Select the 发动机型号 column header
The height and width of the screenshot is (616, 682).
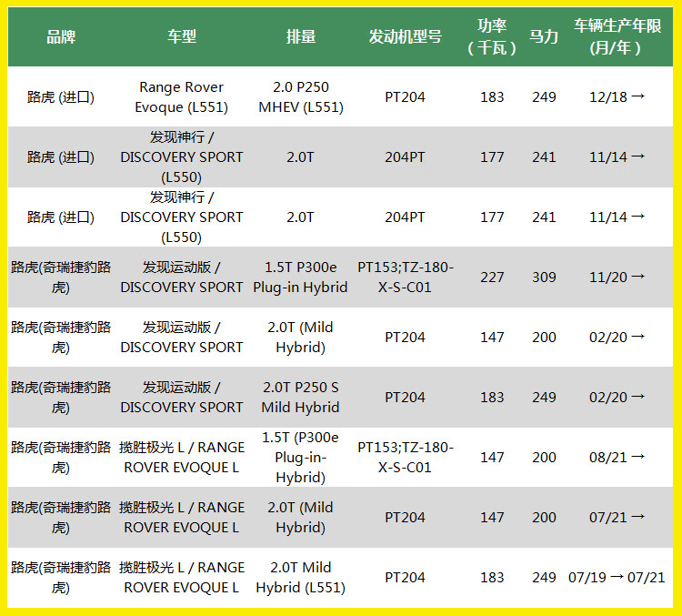click(405, 36)
